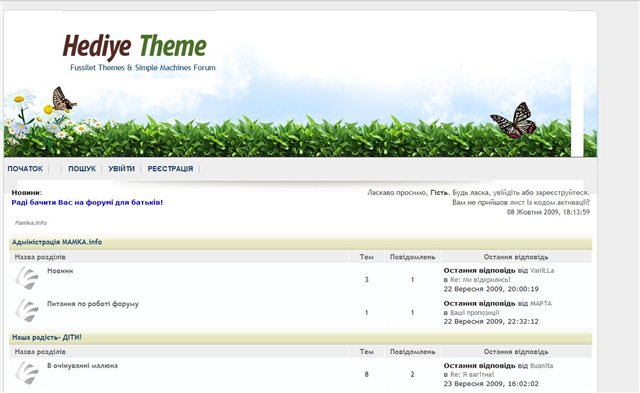Open the Адміністрація МАМКА.info category
The image size is (640, 393).
pos(57,242)
